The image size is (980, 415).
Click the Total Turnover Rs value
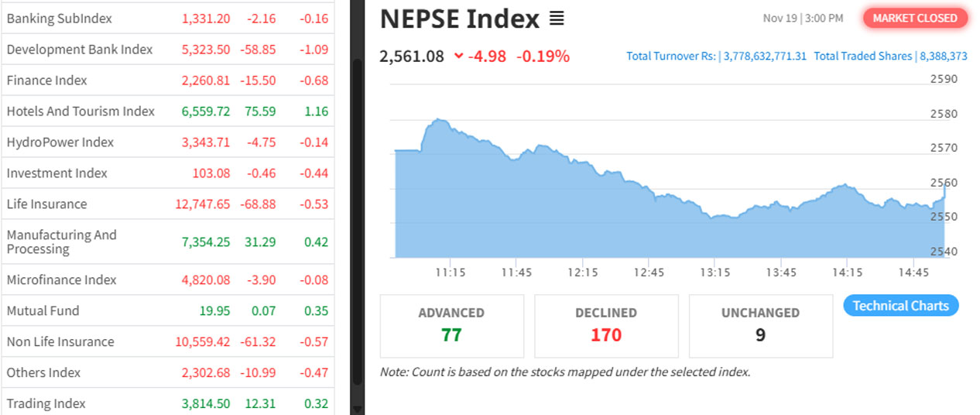tap(765, 56)
